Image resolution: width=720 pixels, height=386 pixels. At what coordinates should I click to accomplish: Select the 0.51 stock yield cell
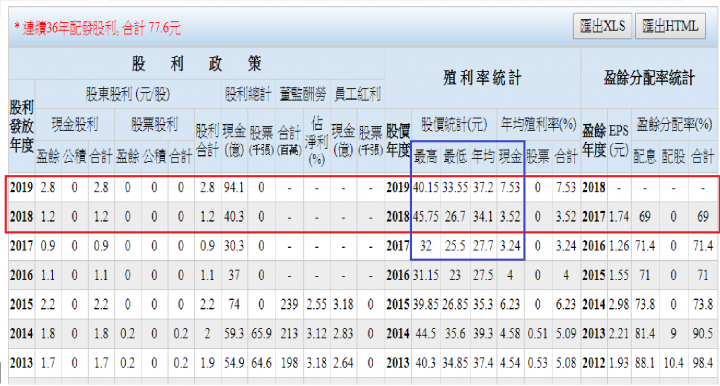[x=537, y=334]
